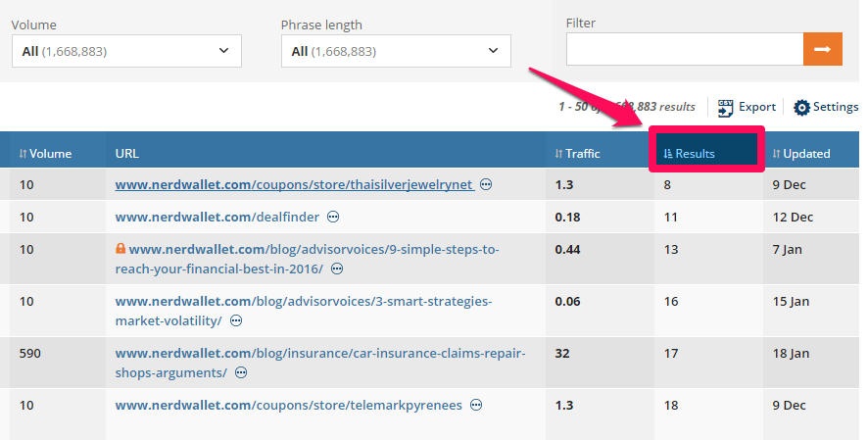This screenshot has height=440, width=868.
Task: Open the 9-simple-steps advisorvoices link
Action: pos(308,259)
